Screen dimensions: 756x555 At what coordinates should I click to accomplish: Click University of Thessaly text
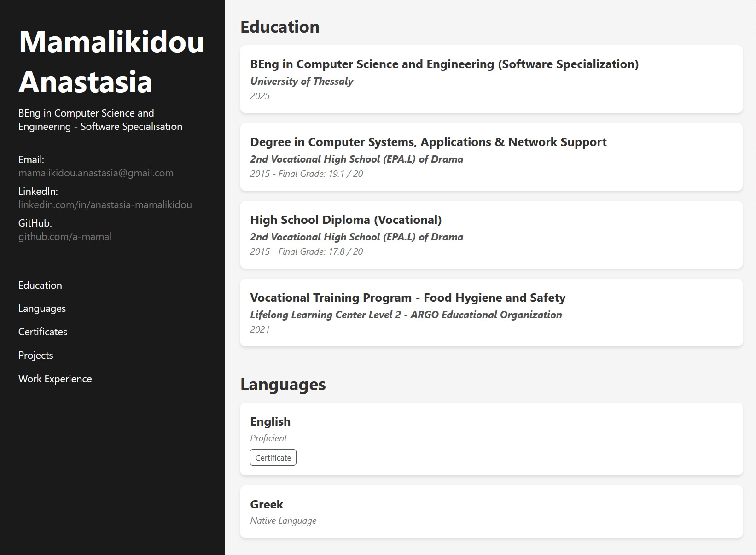(301, 81)
